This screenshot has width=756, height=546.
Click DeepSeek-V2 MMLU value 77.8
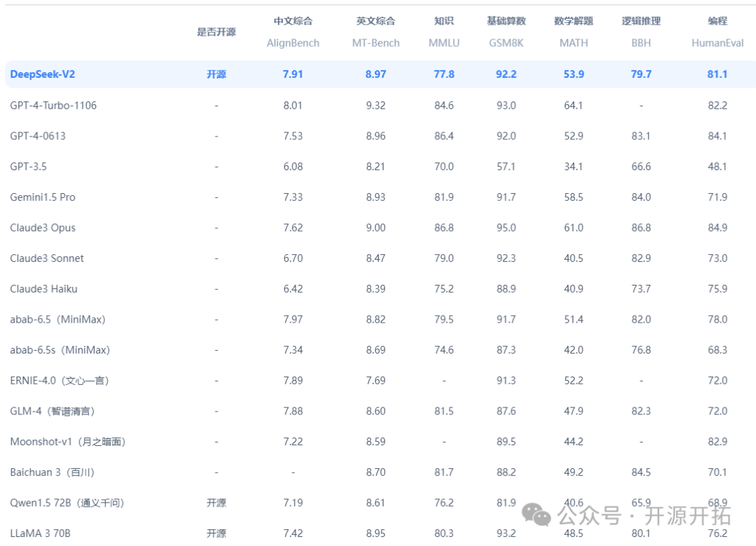point(444,74)
